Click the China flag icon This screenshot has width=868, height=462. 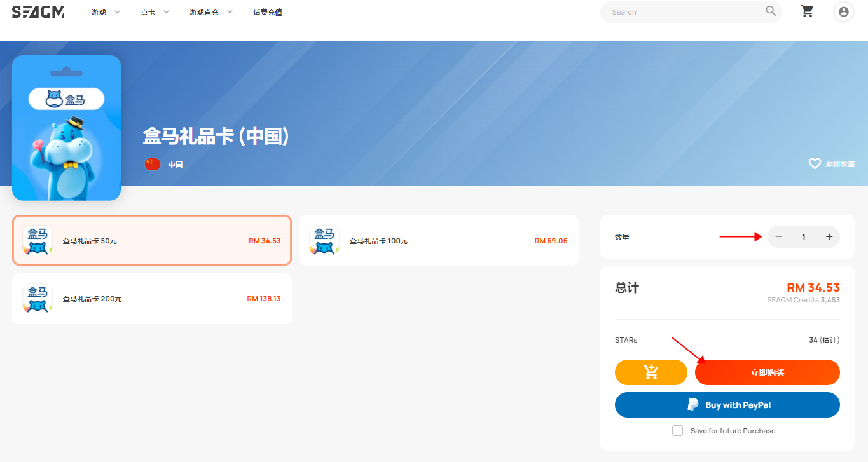point(153,164)
